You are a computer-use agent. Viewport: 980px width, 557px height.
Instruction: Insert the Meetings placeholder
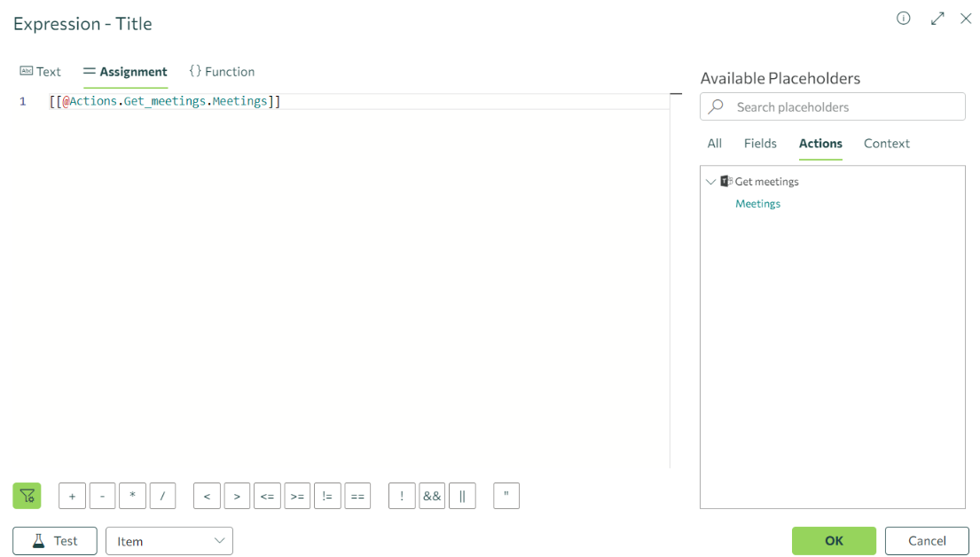tap(757, 204)
